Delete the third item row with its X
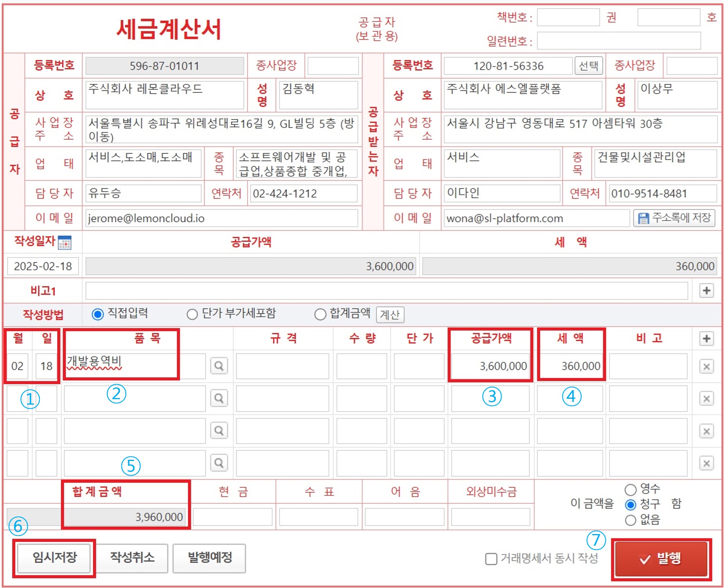This screenshot has height=588, width=724. [x=706, y=431]
